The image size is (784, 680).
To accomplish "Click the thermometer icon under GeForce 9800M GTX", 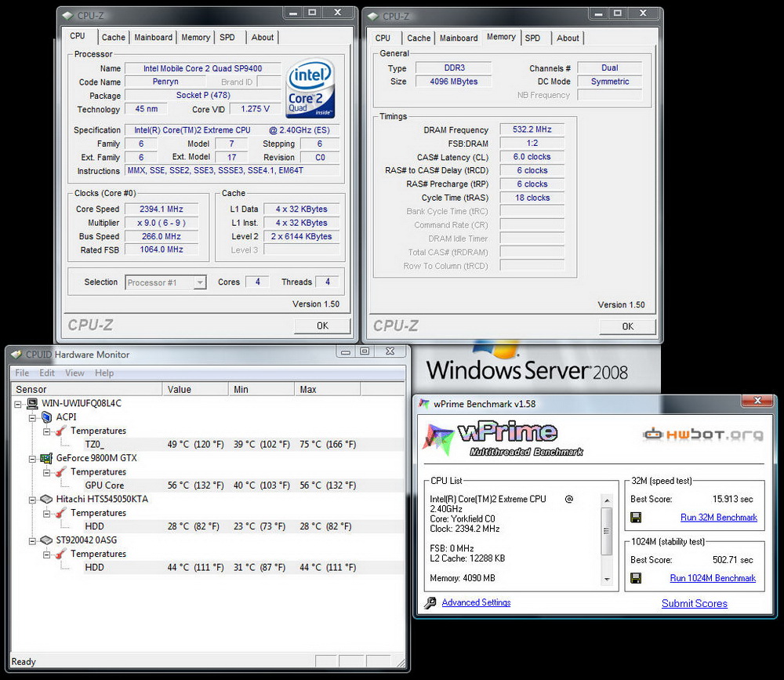I will click(x=60, y=471).
